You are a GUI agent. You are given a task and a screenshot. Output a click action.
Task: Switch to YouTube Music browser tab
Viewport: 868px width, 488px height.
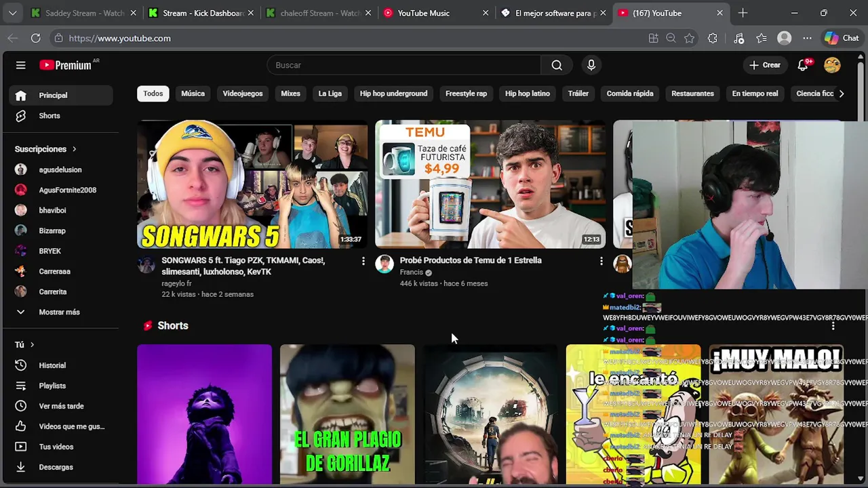click(x=435, y=13)
